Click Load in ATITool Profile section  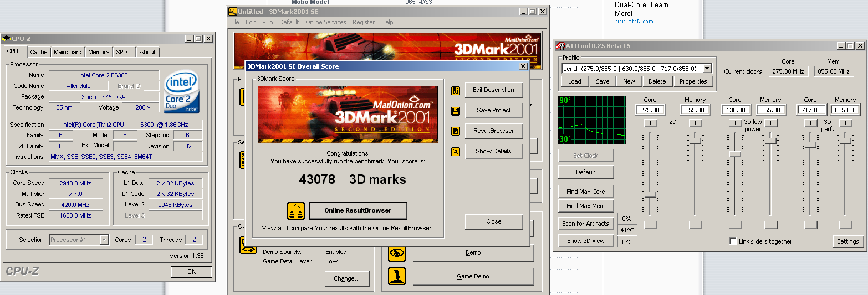pyautogui.click(x=575, y=81)
